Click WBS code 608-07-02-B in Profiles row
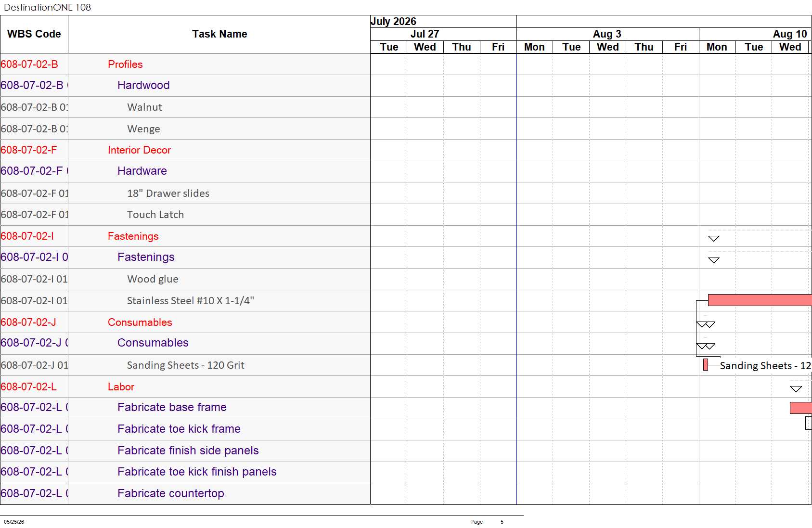812x528 pixels. click(29, 64)
